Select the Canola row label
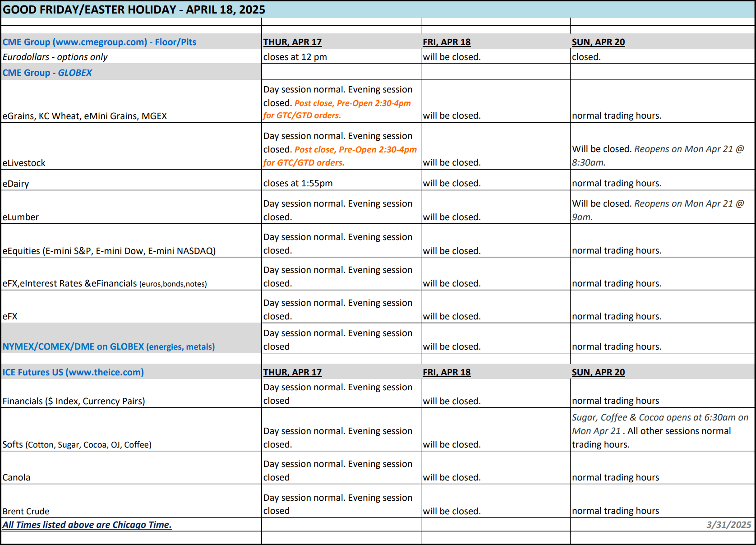 17,477
